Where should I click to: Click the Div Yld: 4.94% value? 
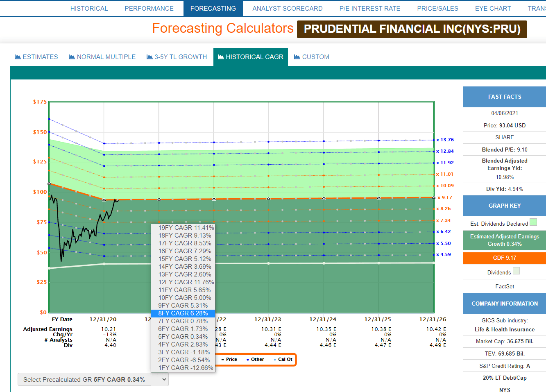505,189
